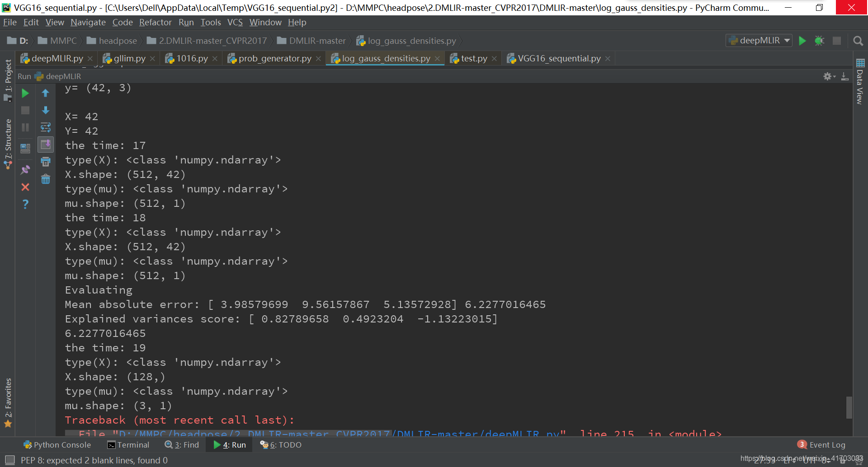The image size is (868, 467).
Task: Click the tool window quick-access icon in status bar
Action: point(9,460)
